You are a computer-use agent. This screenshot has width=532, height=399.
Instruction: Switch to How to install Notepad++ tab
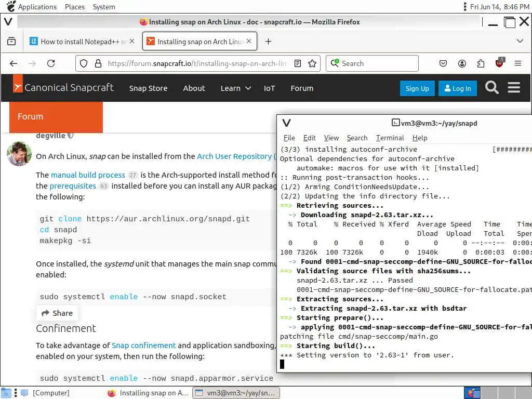[x=82, y=42]
